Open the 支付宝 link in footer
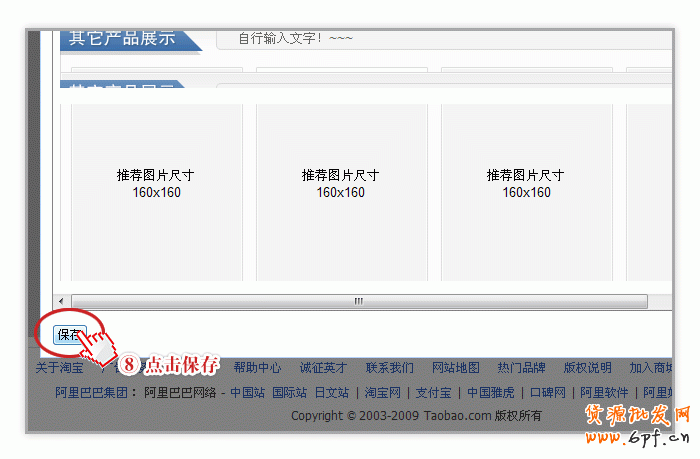The image size is (700, 459). pos(435,393)
